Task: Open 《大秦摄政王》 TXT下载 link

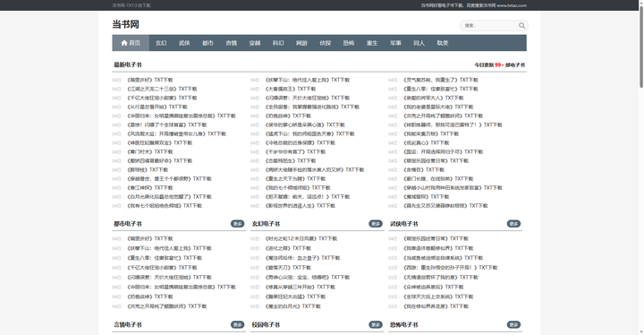Action: (291, 89)
